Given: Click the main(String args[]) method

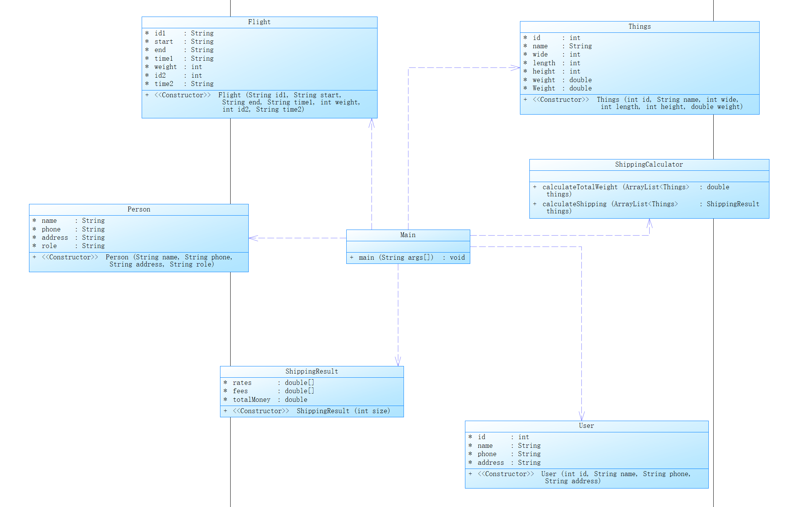Looking at the screenshot, I should click(408, 258).
